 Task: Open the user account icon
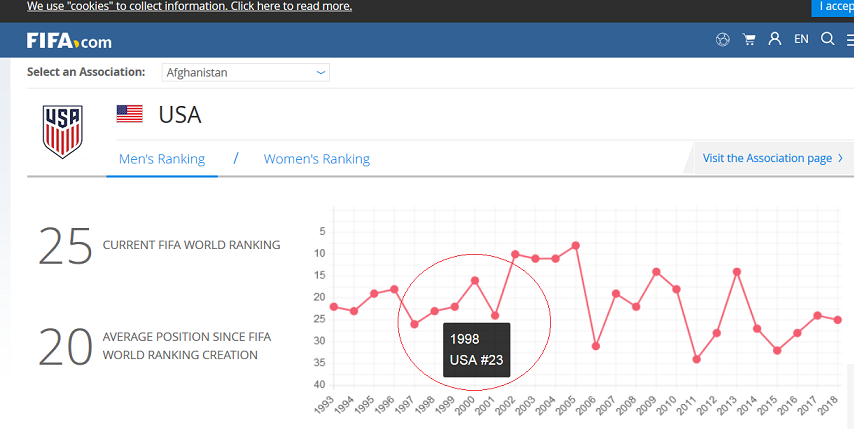(x=774, y=40)
